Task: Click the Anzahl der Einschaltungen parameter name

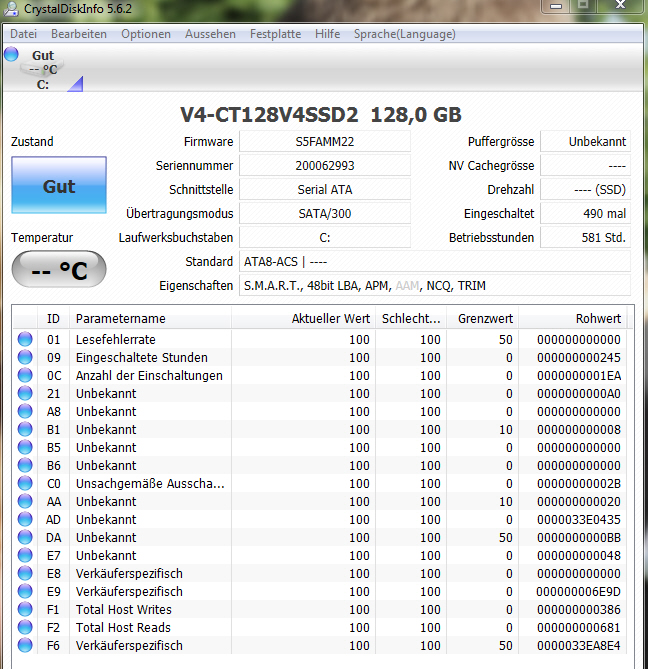Action: pyautogui.click(x=149, y=375)
